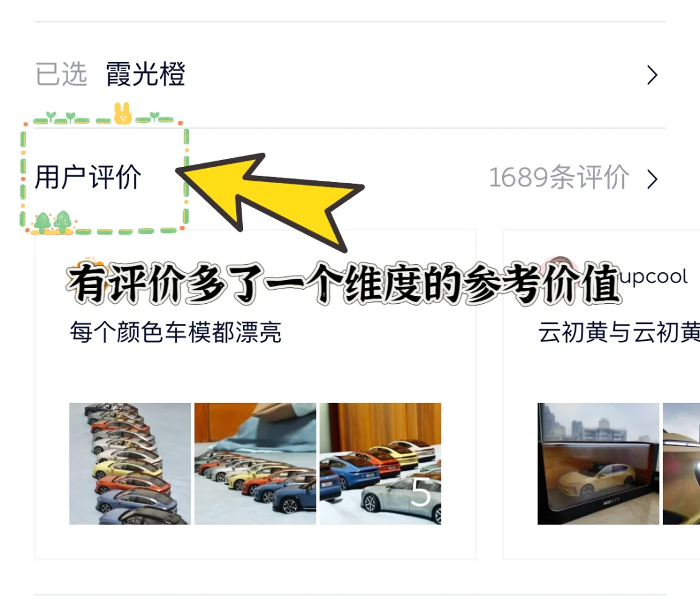Open the 已选 霞光橙 selection row

pyautogui.click(x=350, y=74)
